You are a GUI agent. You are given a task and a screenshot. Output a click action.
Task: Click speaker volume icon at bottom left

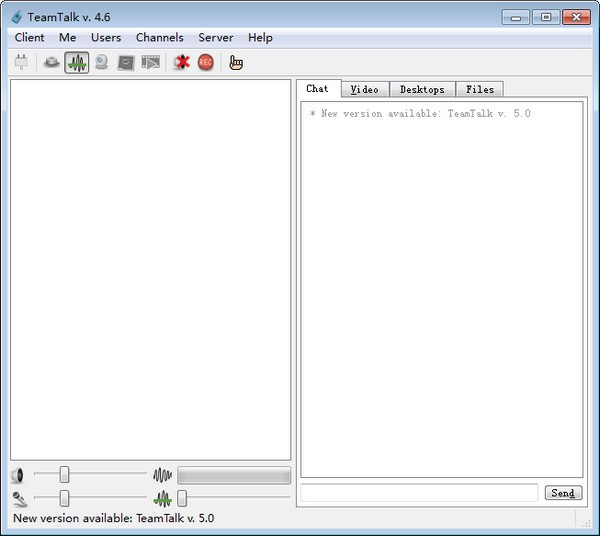click(18, 476)
